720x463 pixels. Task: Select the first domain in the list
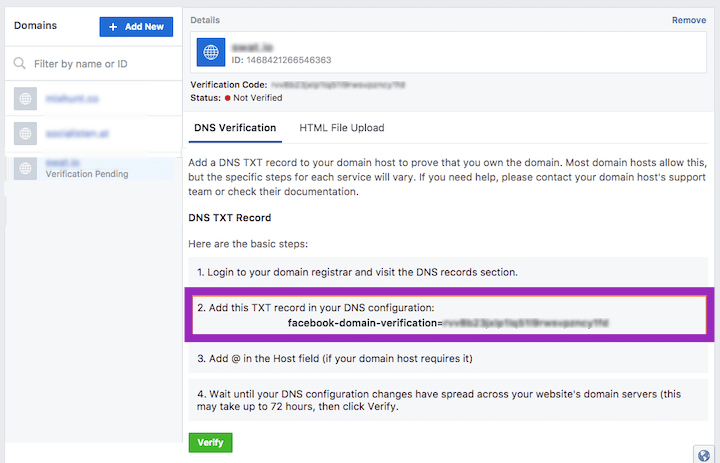[x=94, y=98]
